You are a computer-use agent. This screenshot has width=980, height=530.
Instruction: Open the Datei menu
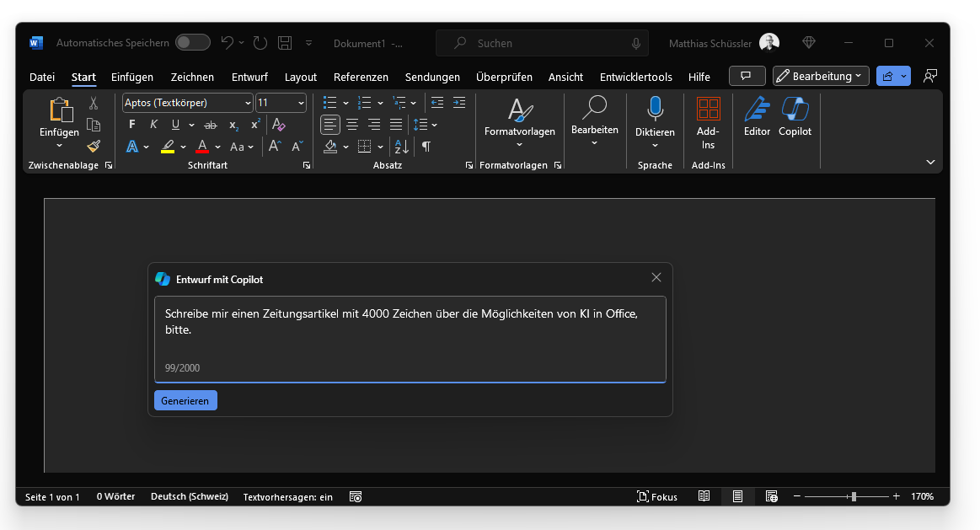tap(42, 77)
